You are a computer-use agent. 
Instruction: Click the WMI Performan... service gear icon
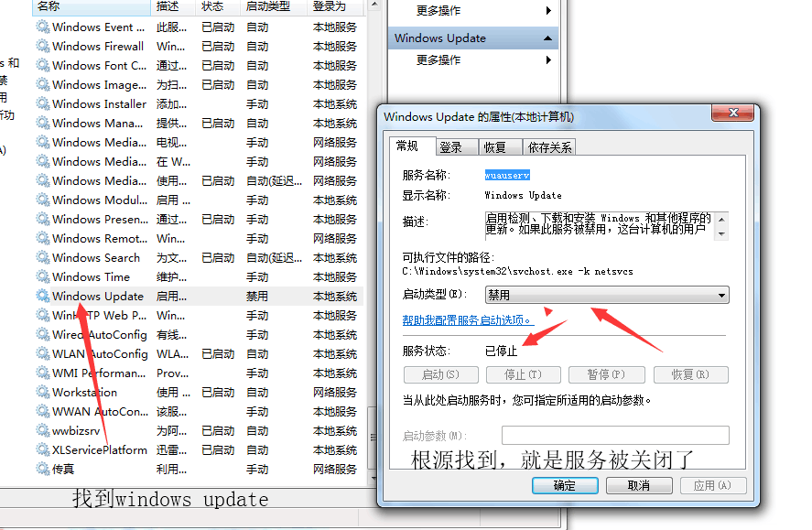pyautogui.click(x=42, y=373)
